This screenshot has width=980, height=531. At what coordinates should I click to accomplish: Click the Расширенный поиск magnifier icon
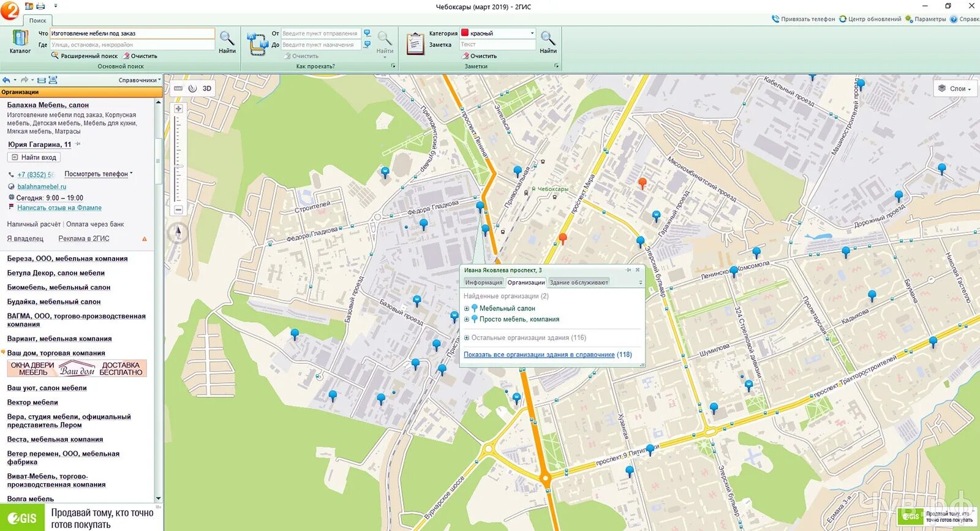pyautogui.click(x=55, y=56)
